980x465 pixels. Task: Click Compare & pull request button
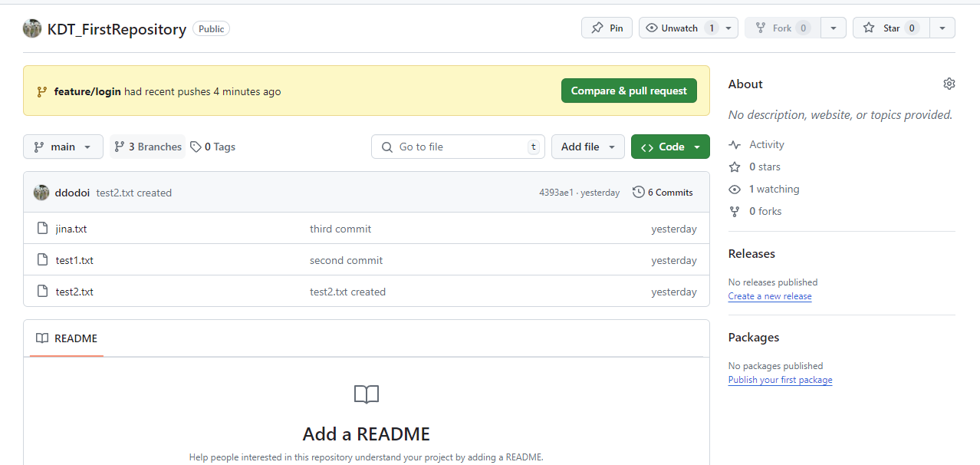(x=629, y=91)
